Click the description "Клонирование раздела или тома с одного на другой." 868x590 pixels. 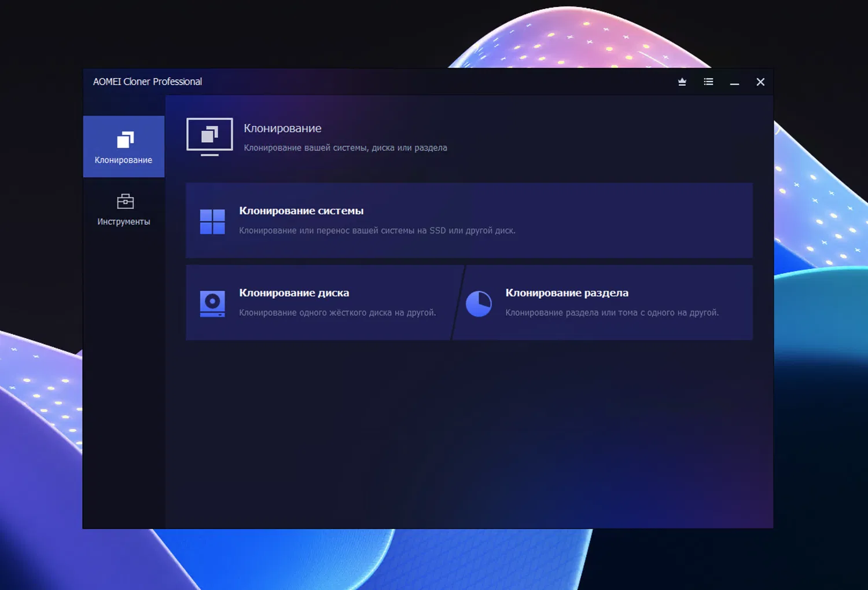tap(612, 313)
